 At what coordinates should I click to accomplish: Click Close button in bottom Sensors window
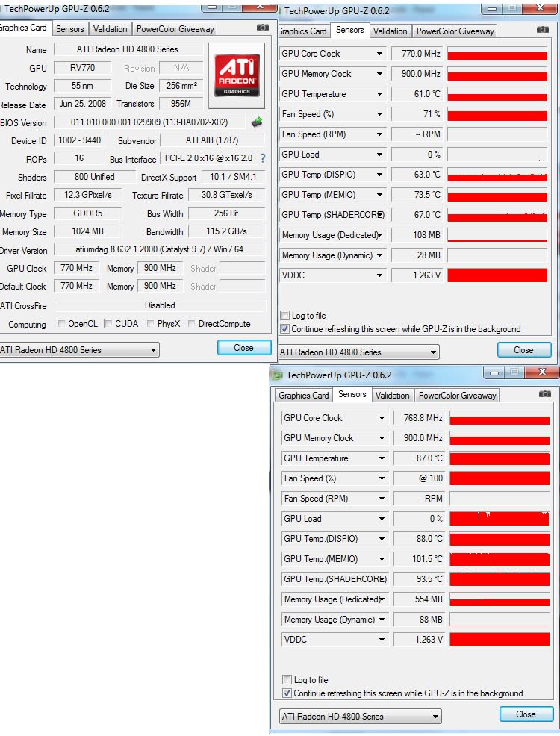tap(526, 714)
